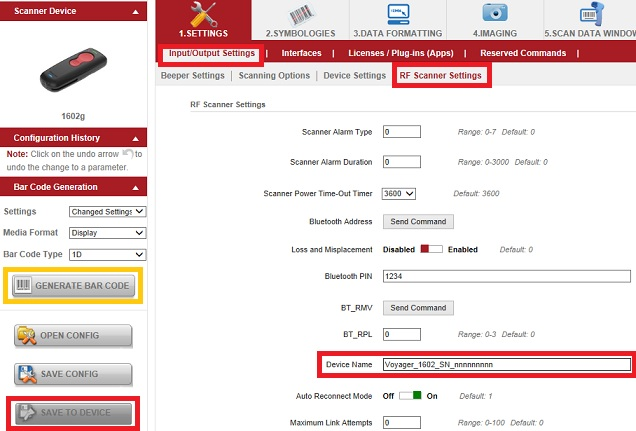Toggle Auto Reconnect Mode switch
This screenshot has width=636, height=431.
tap(410, 396)
